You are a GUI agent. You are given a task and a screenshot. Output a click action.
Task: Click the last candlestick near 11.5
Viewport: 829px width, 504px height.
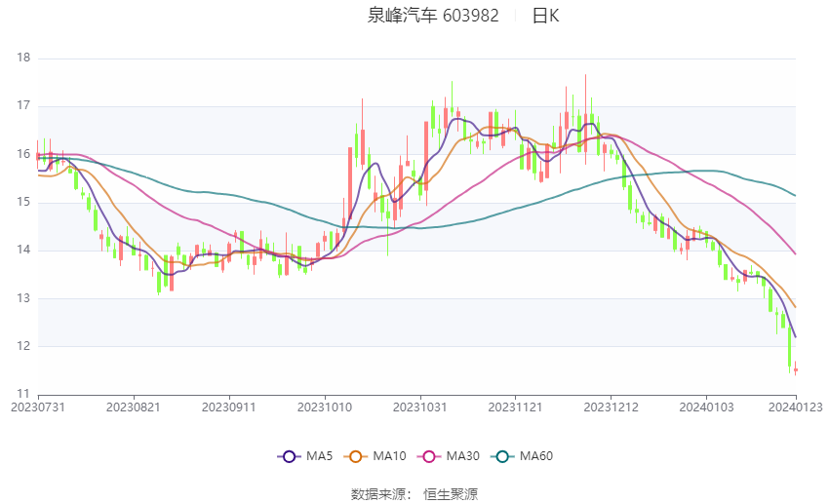click(796, 369)
